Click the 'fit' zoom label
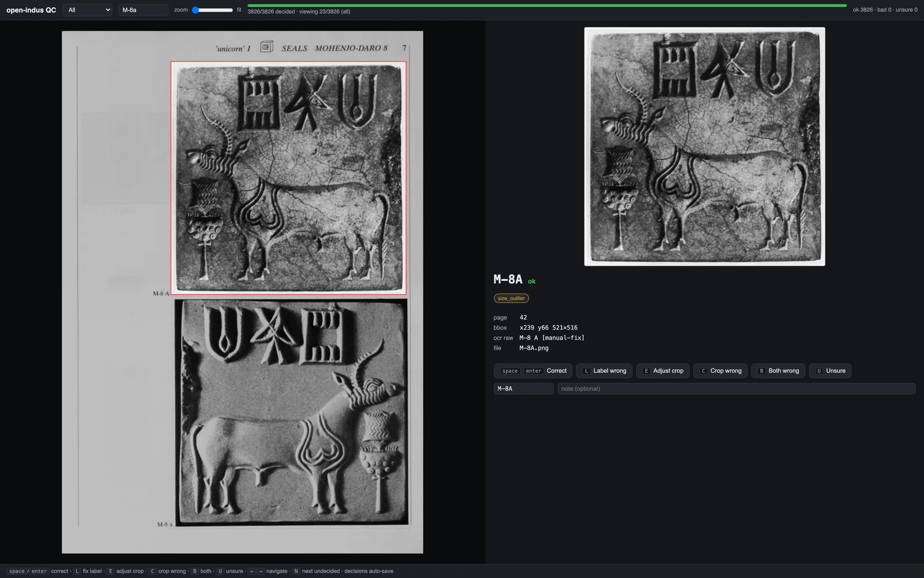Screen dimensions: 924x578 coord(239,10)
